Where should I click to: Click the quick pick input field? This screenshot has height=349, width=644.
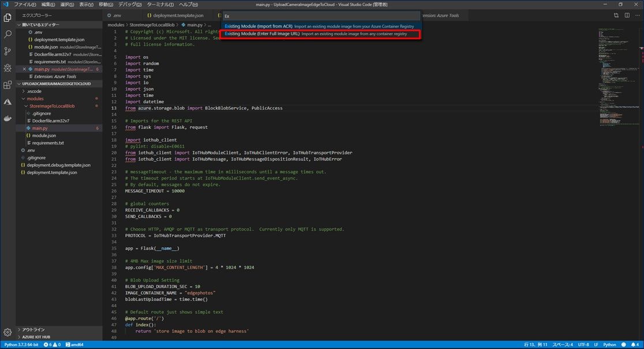[321, 16]
